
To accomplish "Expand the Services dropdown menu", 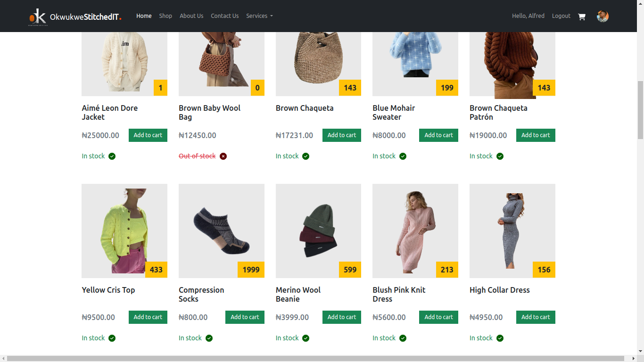I will tap(259, 16).
